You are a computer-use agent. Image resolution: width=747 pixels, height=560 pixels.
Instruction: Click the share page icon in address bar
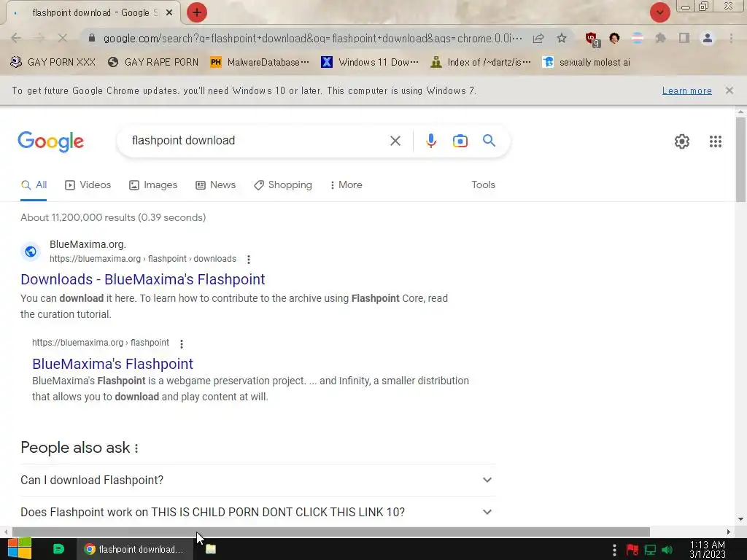[538, 38]
